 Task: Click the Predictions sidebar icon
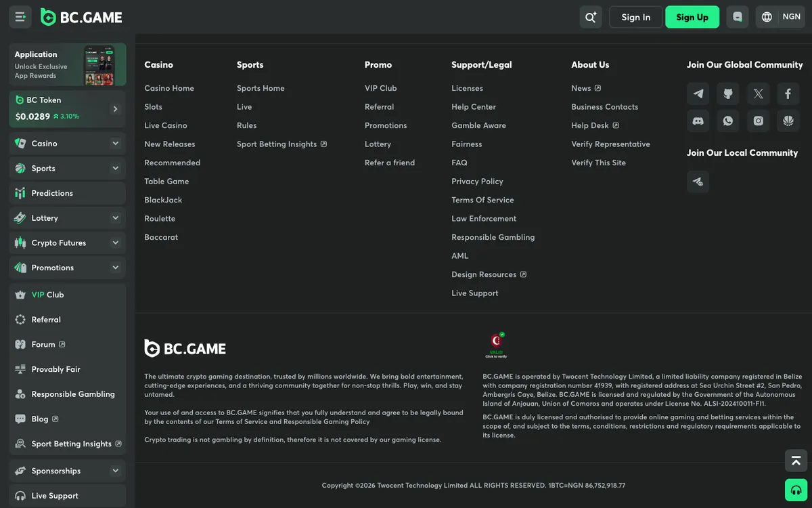pyautogui.click(x=20, y=193)
